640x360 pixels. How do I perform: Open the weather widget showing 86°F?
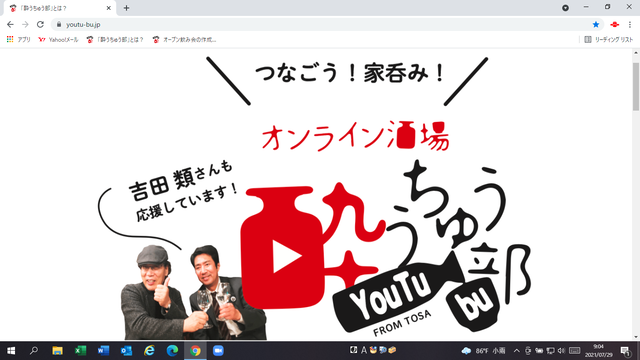coord(483,351)
